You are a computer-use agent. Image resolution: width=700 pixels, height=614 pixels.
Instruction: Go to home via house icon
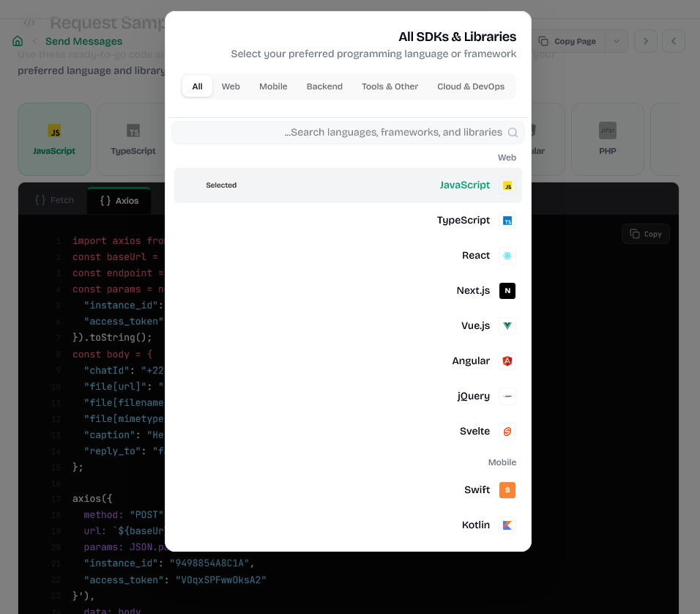(18, 41)
